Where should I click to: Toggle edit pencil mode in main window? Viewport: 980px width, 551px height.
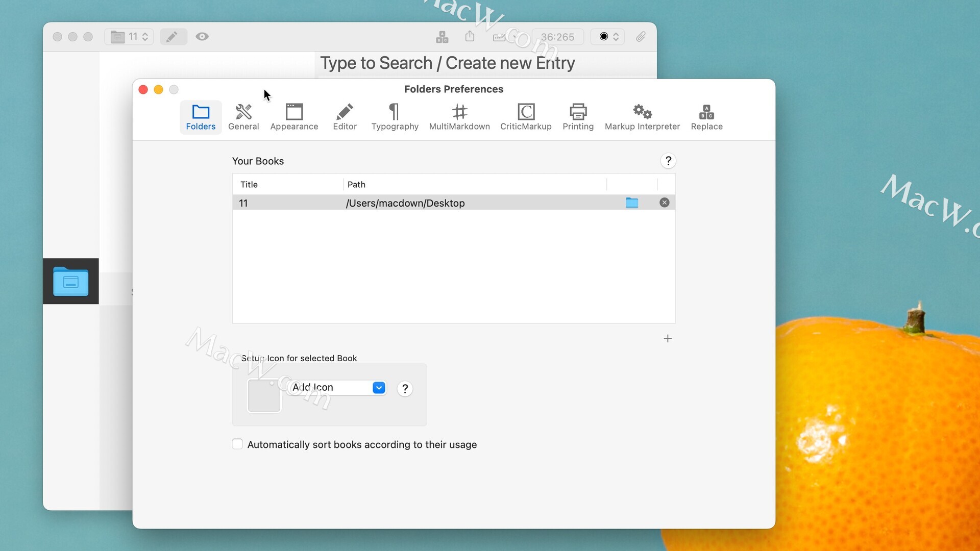(173, 37)
